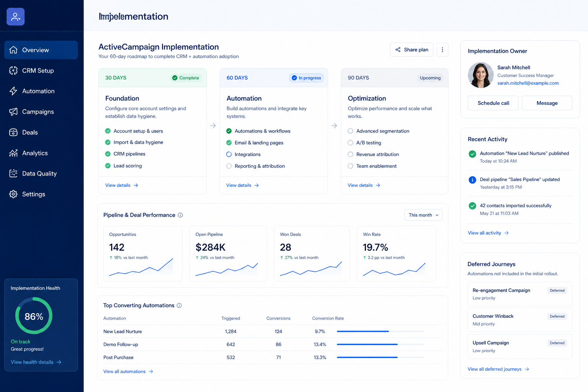Image resolution: width=588 pixels, height=392 pixels.
Task: Toggle the CRM pipelines checkmark
Action: tap(108, 154)
